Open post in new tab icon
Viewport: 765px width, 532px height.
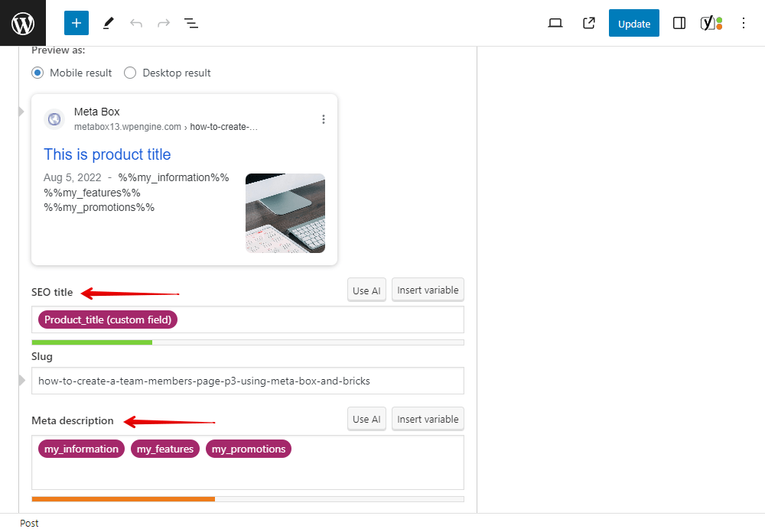tap(588, 23)
